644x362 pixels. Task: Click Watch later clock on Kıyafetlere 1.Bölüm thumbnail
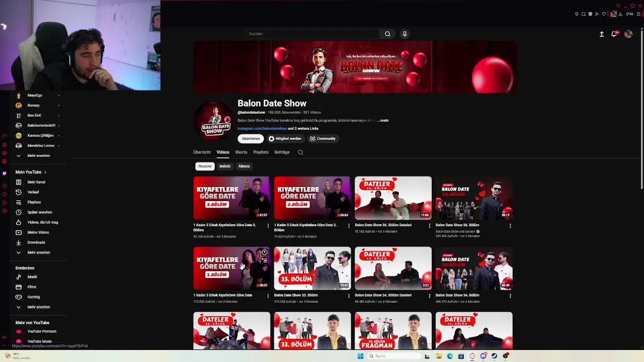[265, 252]
